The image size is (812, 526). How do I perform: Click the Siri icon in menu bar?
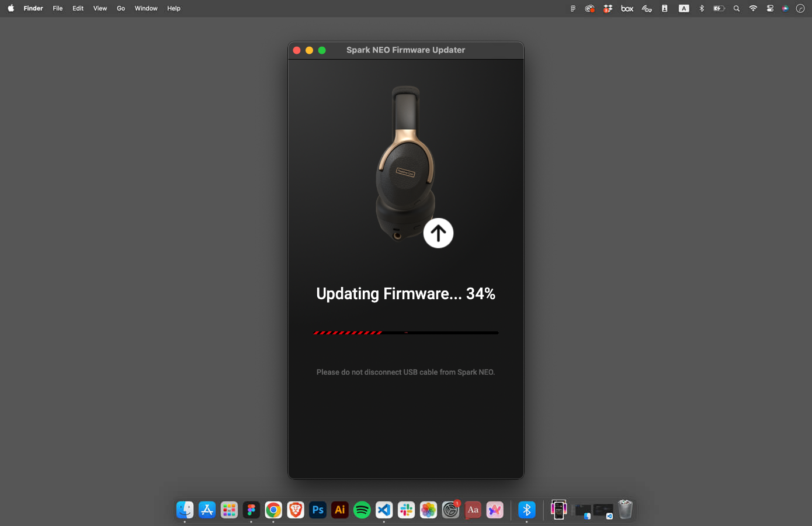click(785, 8)
